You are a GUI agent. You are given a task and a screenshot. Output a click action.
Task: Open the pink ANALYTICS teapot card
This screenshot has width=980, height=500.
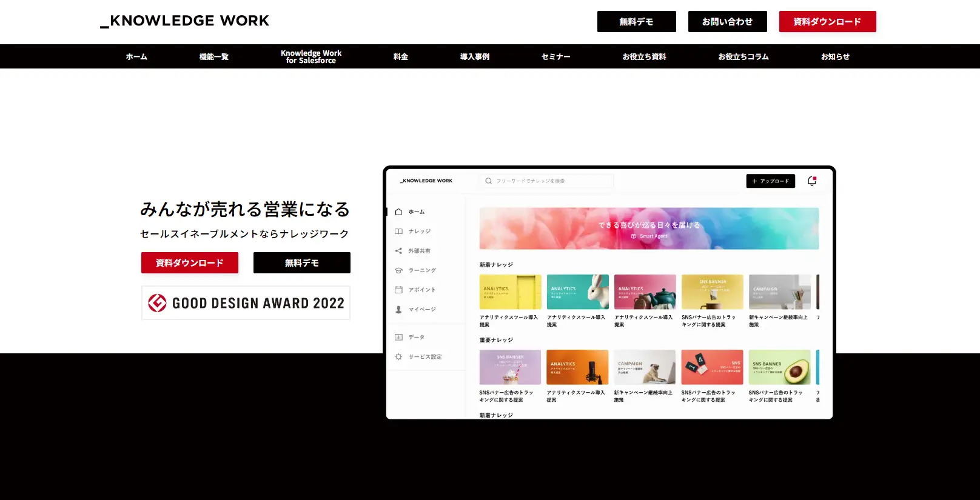[x=645, y=292]
